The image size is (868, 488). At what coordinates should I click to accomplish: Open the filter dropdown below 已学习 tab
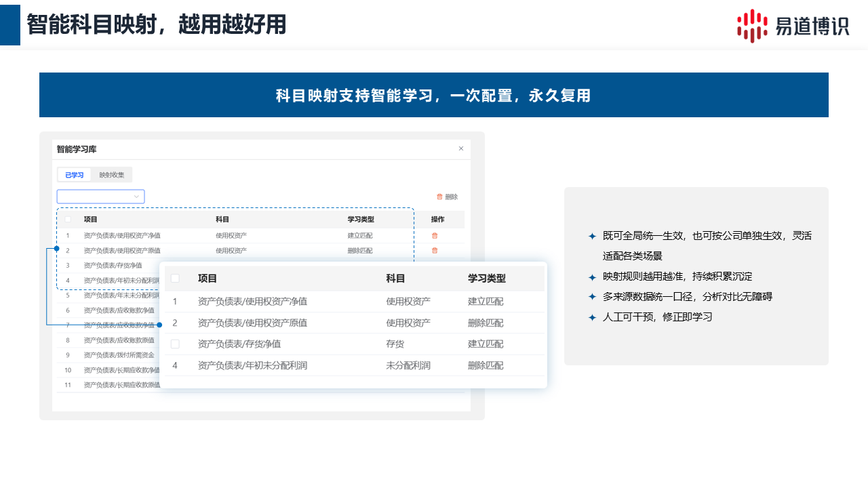click(100, 197)
